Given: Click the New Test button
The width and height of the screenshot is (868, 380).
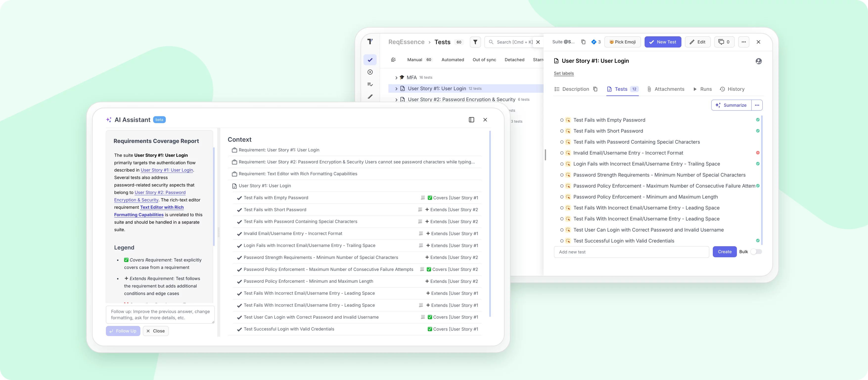Looking at the screenshot, I should point(662,42).
